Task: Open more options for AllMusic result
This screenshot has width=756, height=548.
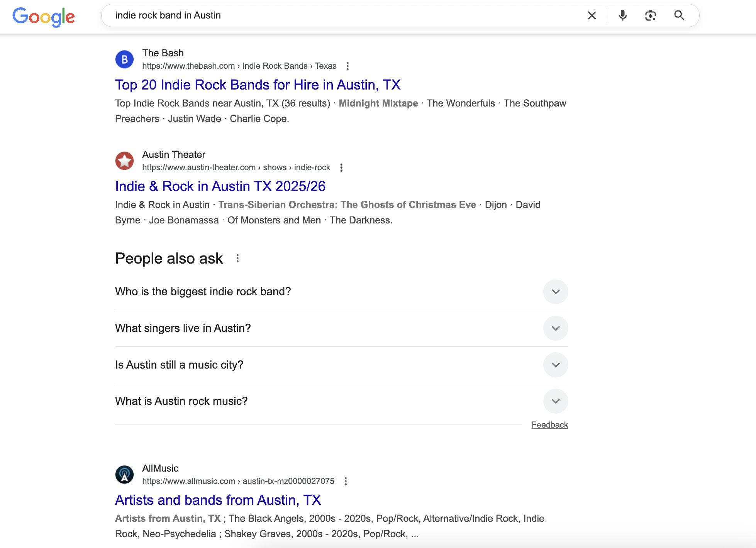Action: tap(346, 481)
